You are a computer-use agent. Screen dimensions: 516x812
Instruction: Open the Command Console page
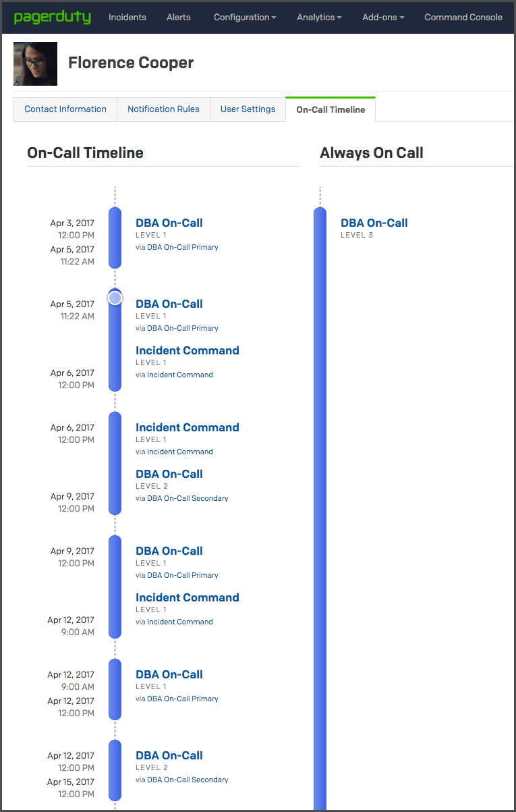click(463, 17)
